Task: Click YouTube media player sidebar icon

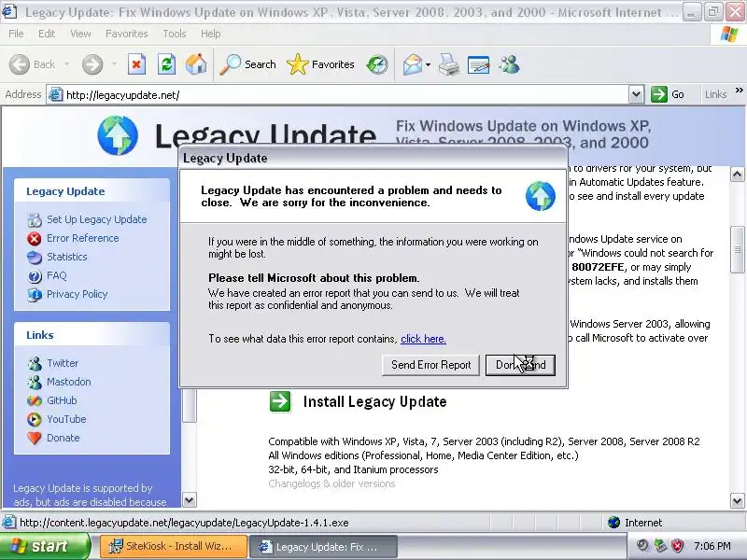Action: pos(35,419)
